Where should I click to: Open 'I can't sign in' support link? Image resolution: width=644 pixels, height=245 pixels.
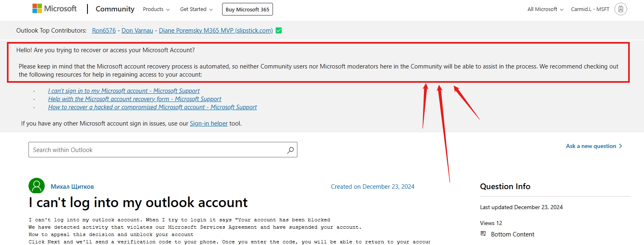click(x=124, y=91)
